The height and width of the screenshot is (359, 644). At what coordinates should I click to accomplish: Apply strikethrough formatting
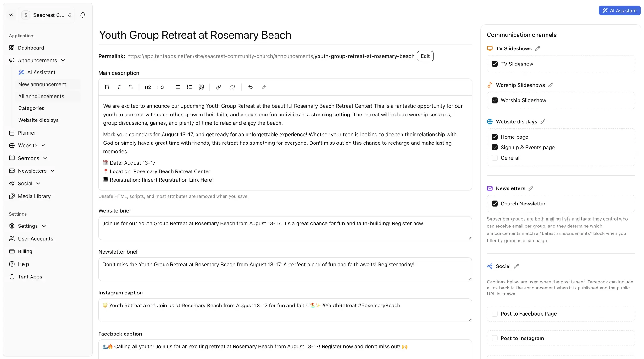pyautogui.click(x=131, y=87)
